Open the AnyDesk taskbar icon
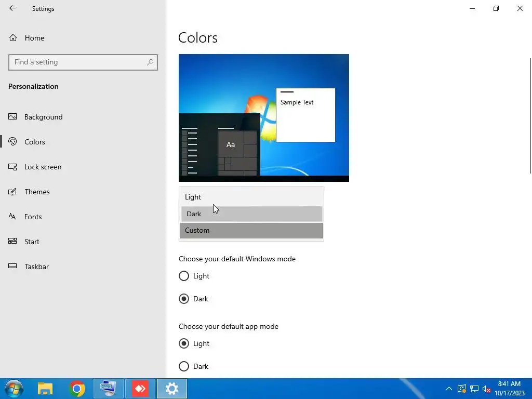This screenshot has width=532, height=399. point(140,389)
